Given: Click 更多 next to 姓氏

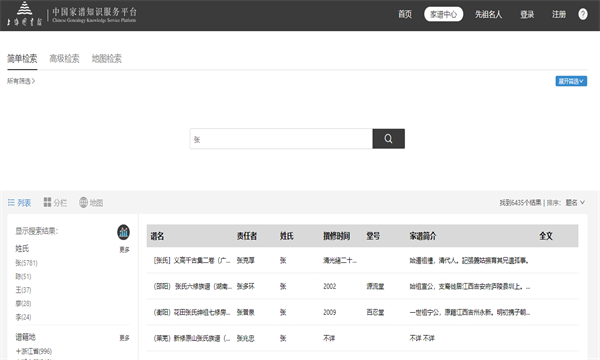Looking at the screenshot, I should 124,249.
